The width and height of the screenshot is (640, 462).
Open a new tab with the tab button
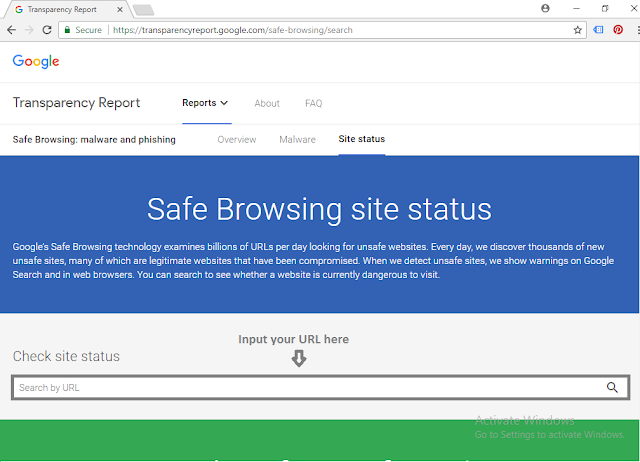tap(144, 10)
